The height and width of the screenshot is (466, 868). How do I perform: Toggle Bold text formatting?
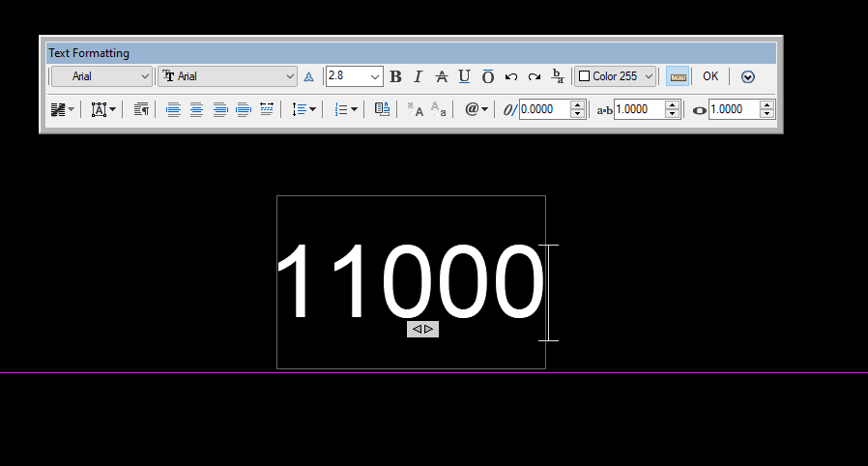[x=395, y=76]
